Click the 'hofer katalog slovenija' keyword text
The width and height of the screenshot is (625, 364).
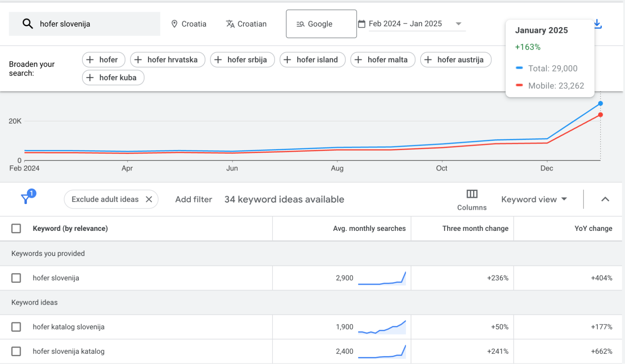[68, 327]
